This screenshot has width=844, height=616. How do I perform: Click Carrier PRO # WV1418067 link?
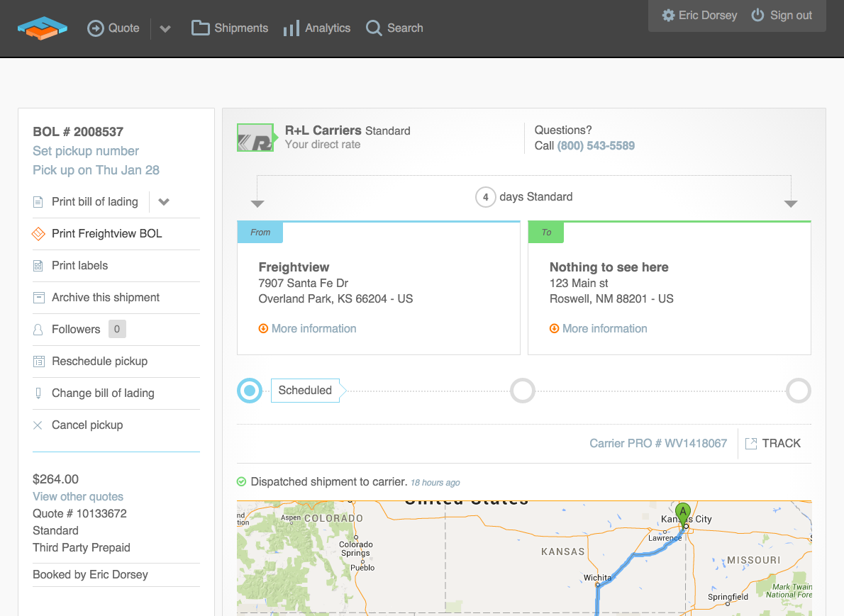click(658, 443)
